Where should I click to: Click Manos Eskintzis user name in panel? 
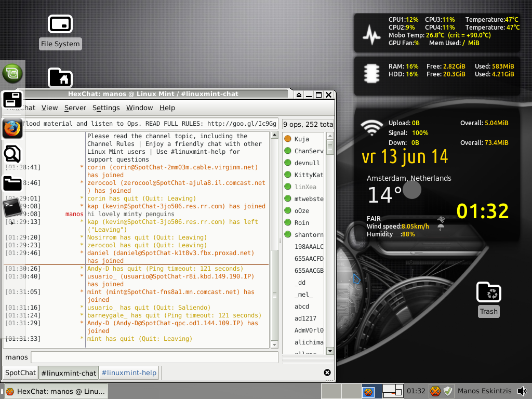(485, 391)
